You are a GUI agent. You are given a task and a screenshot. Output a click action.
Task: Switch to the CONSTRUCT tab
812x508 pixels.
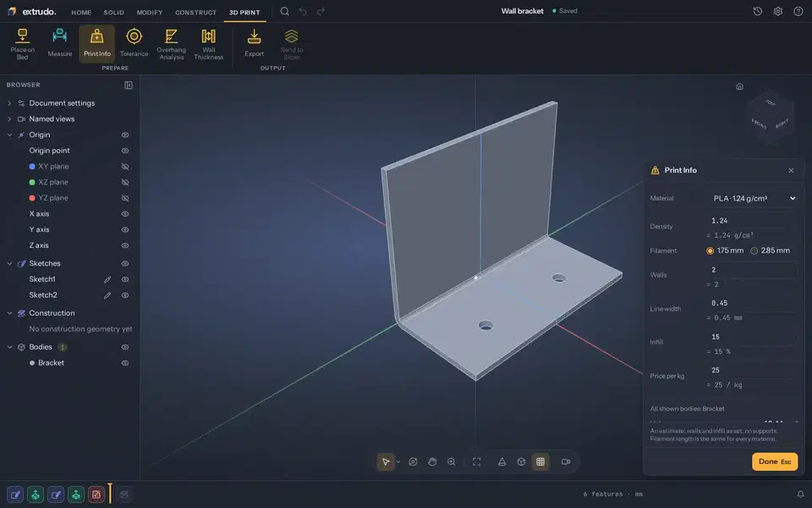pyautogui.click(x=195, y=12)
